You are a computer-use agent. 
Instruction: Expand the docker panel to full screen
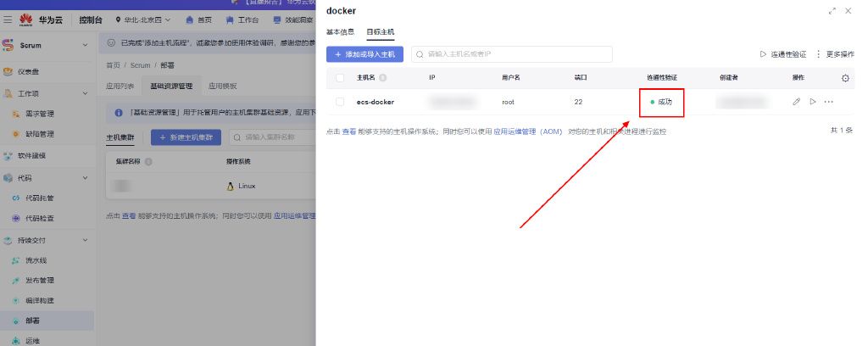click(832, 11)
